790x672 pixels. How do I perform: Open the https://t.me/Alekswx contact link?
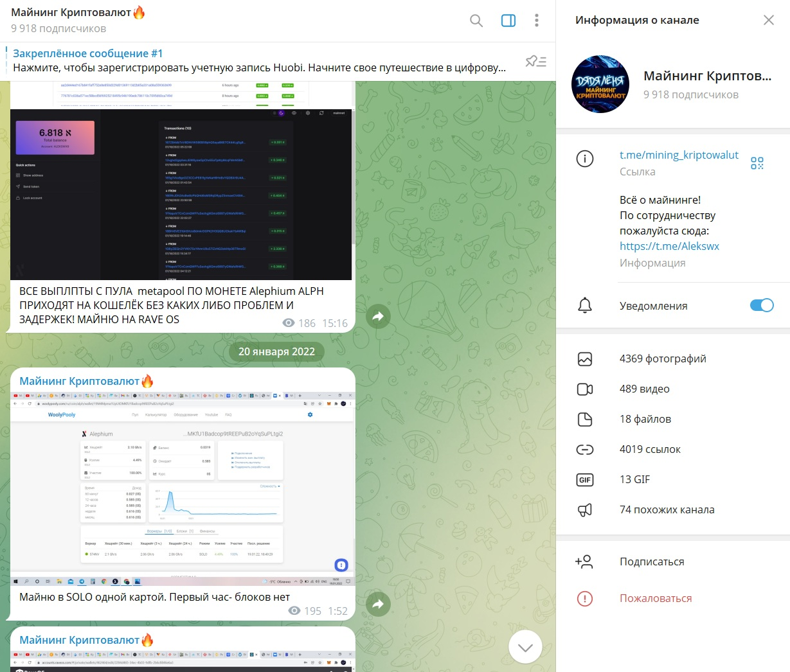(x=669, y=246)
